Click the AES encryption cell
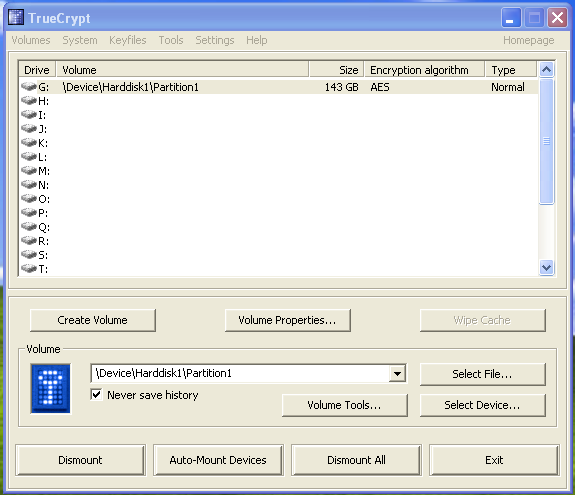This screenshot has height=495, width=575. (380, 87)
